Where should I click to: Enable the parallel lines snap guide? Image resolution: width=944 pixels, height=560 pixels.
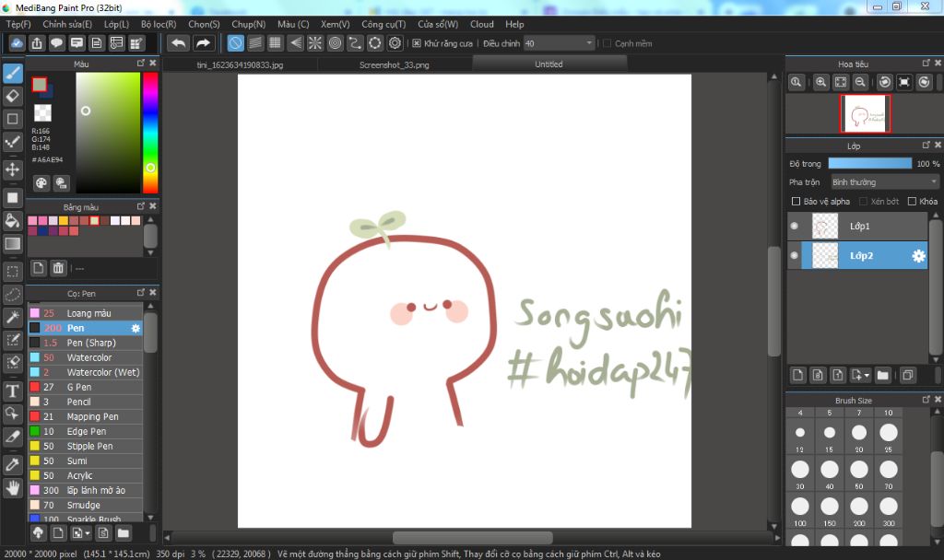(x=255, y=43)
